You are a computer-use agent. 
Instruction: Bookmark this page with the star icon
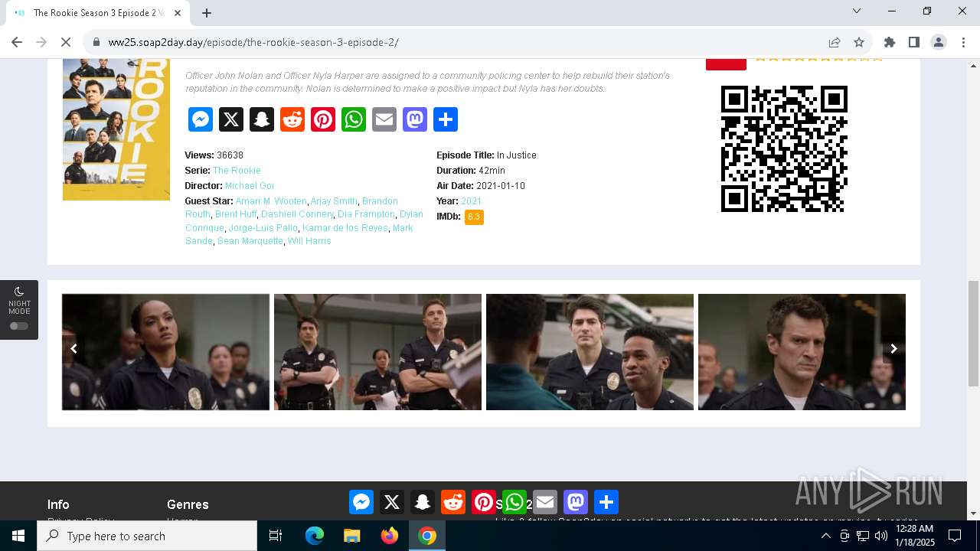pyautogui.click(x=859, y=42)
